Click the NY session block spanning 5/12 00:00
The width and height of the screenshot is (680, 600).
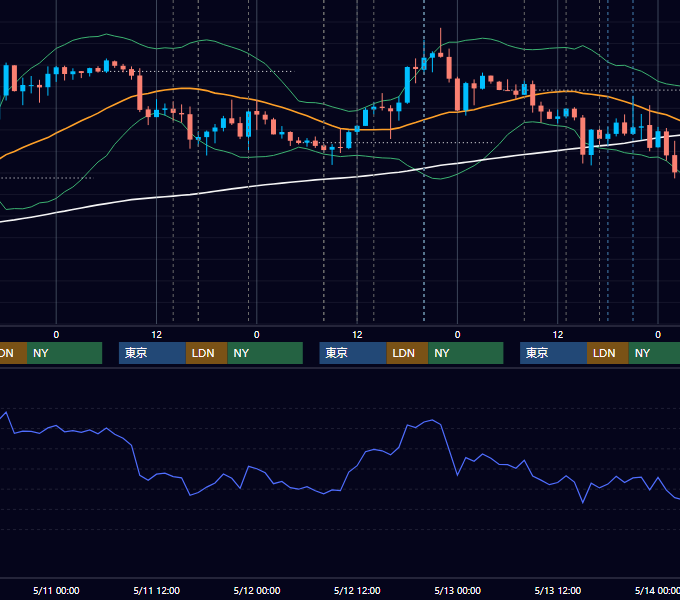265,353
